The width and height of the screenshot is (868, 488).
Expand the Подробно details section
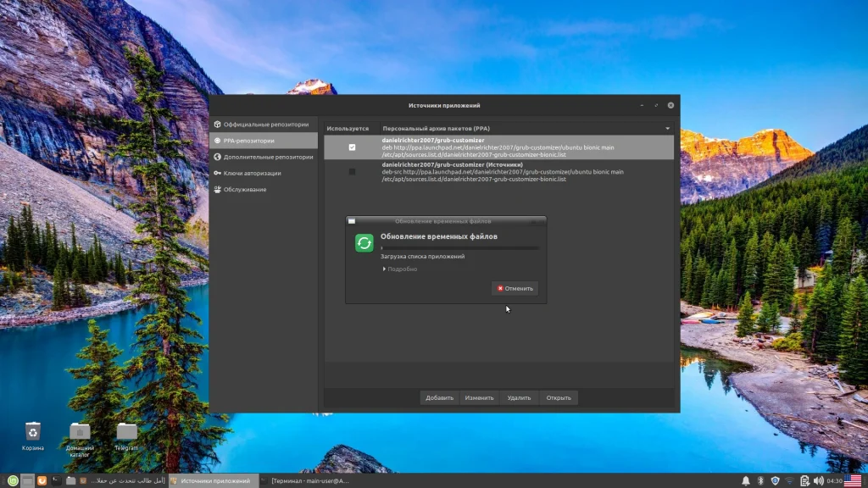pyautogui.click(x=400, y=269)
